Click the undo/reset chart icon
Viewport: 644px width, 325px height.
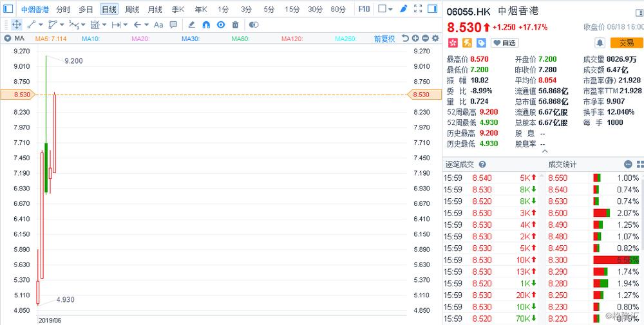[405, 38]
